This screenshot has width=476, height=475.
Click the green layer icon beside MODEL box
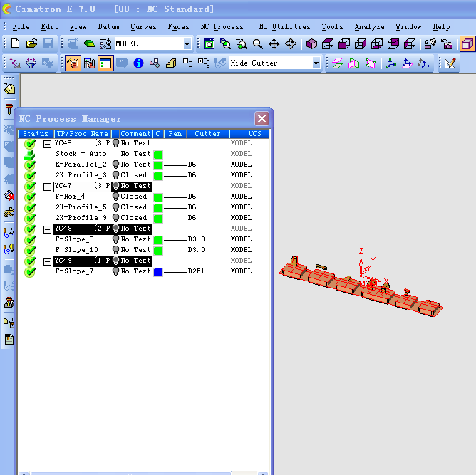click(x=89, y=44)
